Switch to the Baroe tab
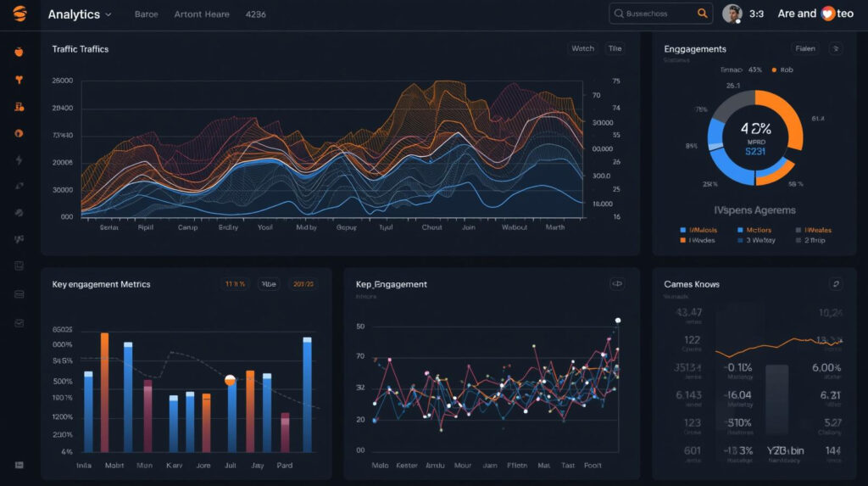This screenshot has width=868, height=486. tap(146, 14)
